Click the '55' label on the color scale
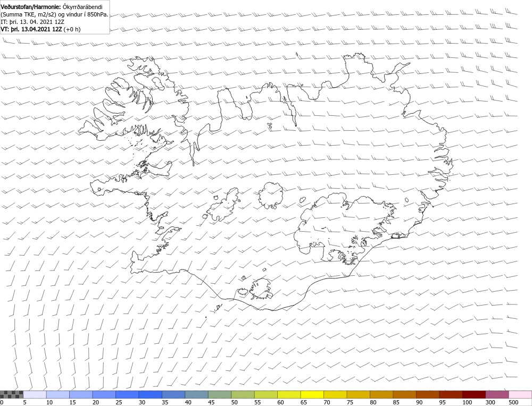 (257, 402)
